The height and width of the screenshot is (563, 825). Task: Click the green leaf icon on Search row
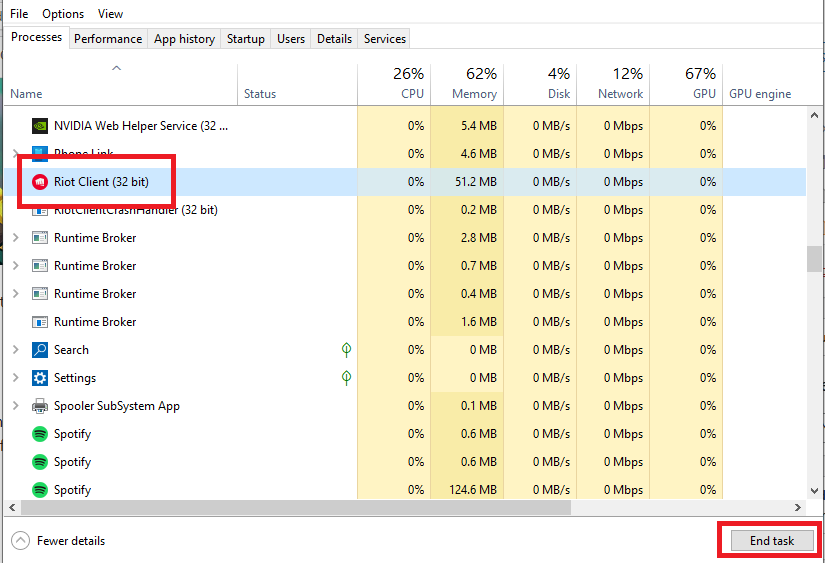coord(347,350)
